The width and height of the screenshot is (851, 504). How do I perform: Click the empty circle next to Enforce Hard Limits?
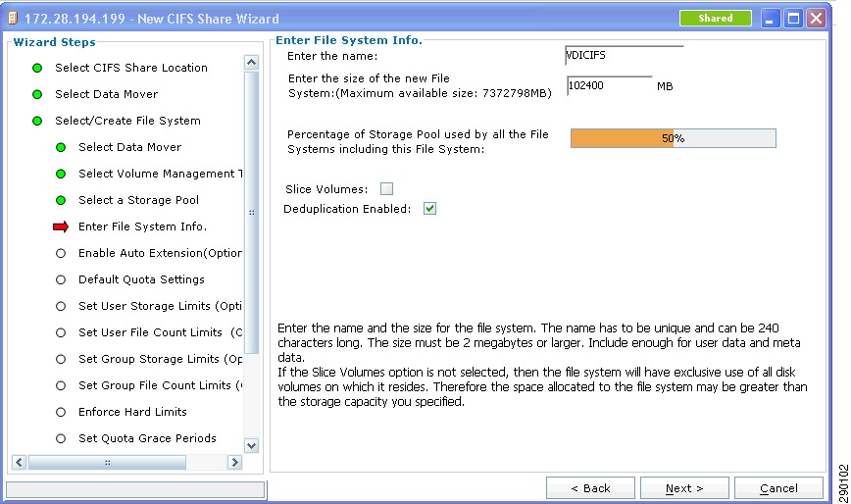[61, 412]
